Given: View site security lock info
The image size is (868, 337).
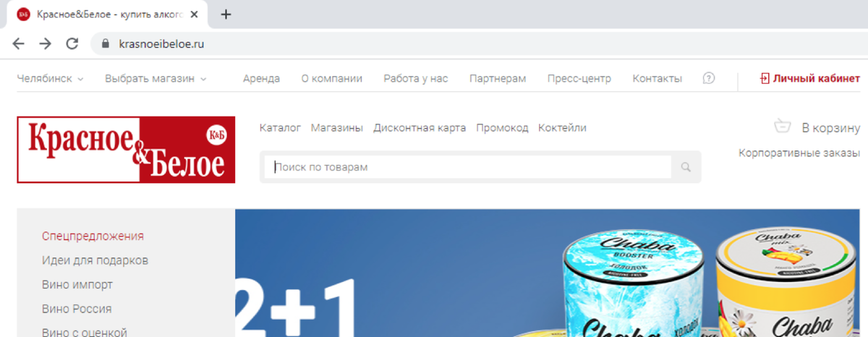Looking at the screenshot, I should coord(105,43).
